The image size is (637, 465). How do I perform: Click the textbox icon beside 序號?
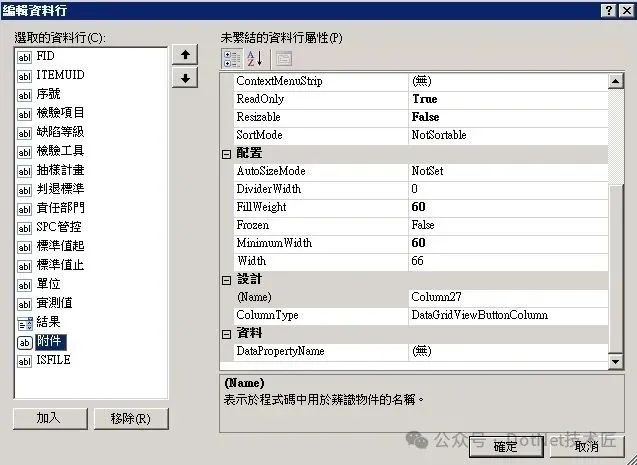[x=24, y=95]
